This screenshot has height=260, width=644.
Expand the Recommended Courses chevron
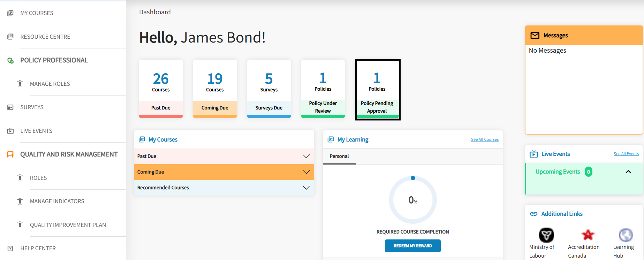pyautogui.click(x=306, y=188)
